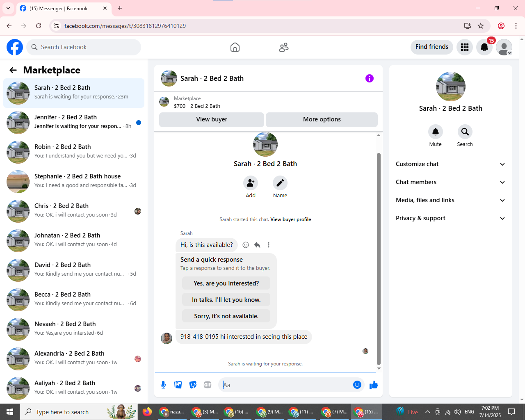This screenshot has height=420, width=525.
Task: Open the account profile avatar menu
Action: coord(504,47)
